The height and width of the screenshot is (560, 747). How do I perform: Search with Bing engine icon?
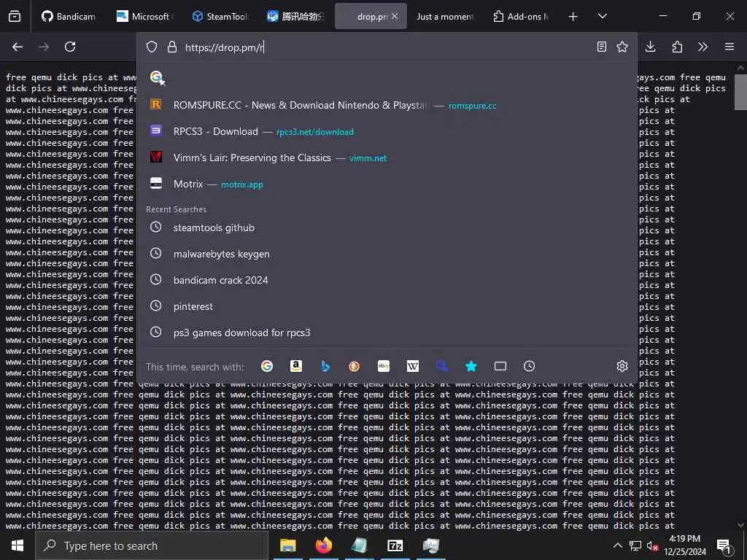click(325, 366)
